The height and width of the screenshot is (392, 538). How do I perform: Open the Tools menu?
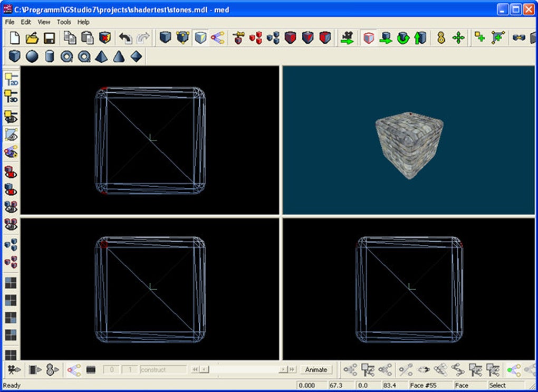click(63, 22)
